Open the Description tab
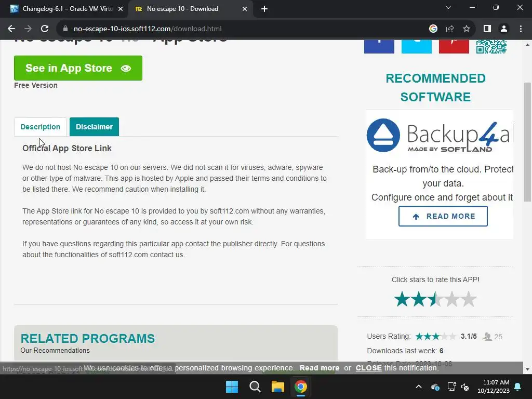 (x=40, y=127)
